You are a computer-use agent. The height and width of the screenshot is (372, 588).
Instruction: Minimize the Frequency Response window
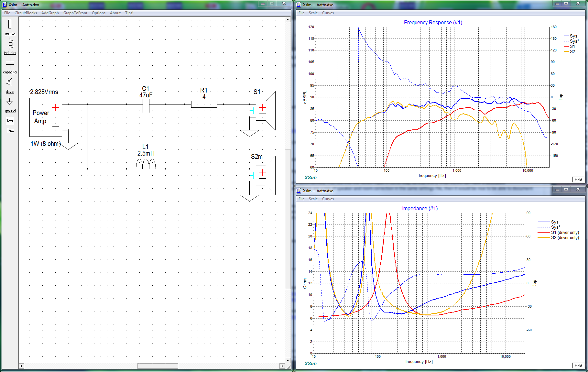[557, 3]
